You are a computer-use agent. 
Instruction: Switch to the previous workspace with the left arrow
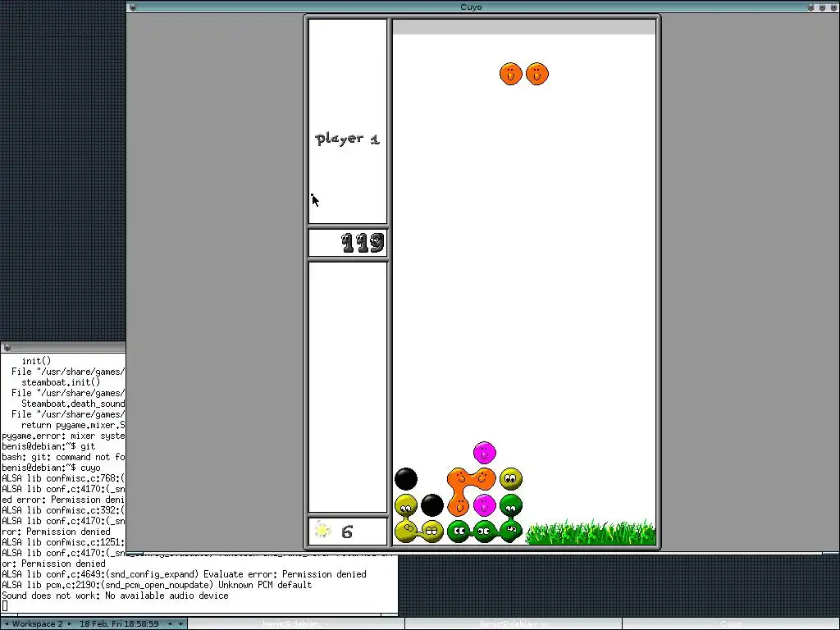click(x=7, y=623)
